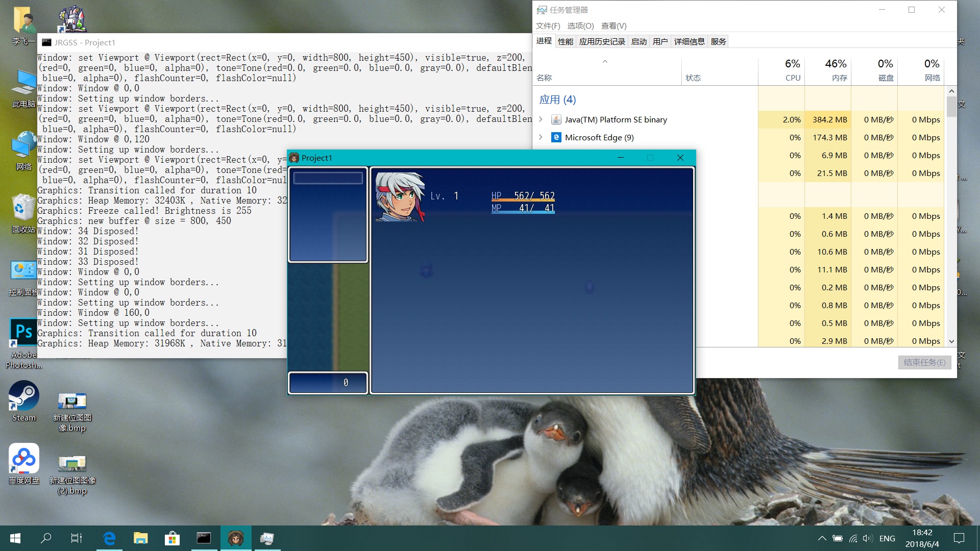Open the Recycle Bin icon on the desktop
This screenshot has height=551, width=980.
click(x=23, y=213)
